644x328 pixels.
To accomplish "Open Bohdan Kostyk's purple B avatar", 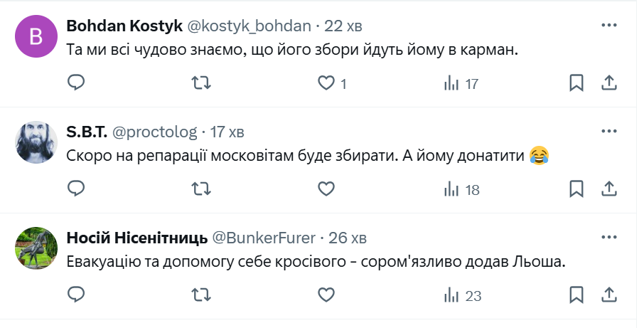I will pos(36,35).
